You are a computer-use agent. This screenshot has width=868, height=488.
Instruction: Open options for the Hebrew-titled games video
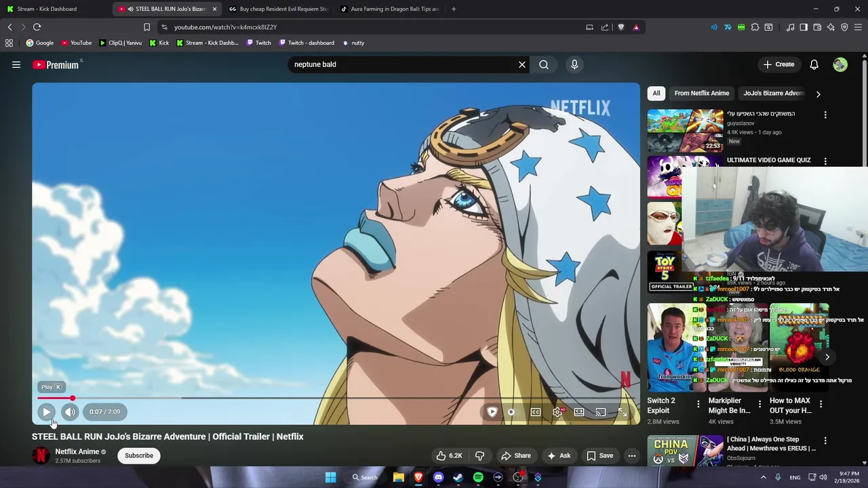[825, 115]
